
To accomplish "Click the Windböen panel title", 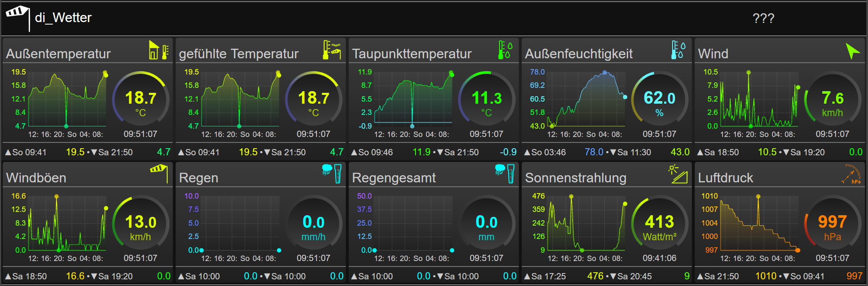I will click(x=36, y=178).
